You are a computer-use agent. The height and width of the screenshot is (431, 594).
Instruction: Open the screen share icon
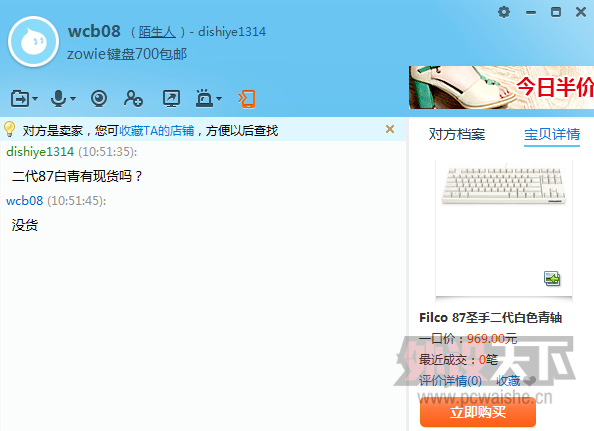click(x=171, y=98)
